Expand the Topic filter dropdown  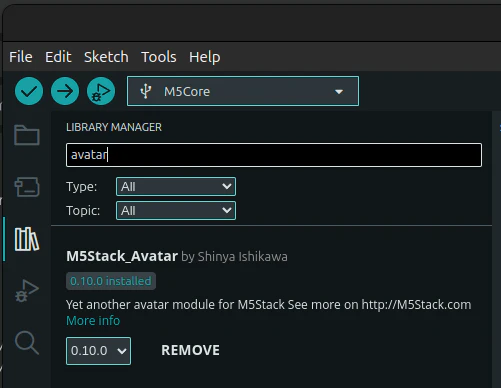pyautogui.click(x=176, y=211)
